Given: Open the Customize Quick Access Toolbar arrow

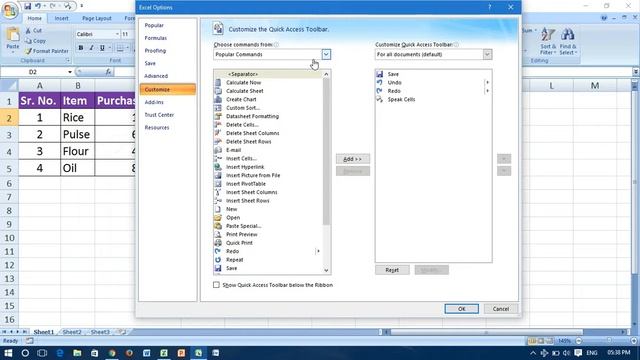Looking at the screenshot, I should coord(82,6).
